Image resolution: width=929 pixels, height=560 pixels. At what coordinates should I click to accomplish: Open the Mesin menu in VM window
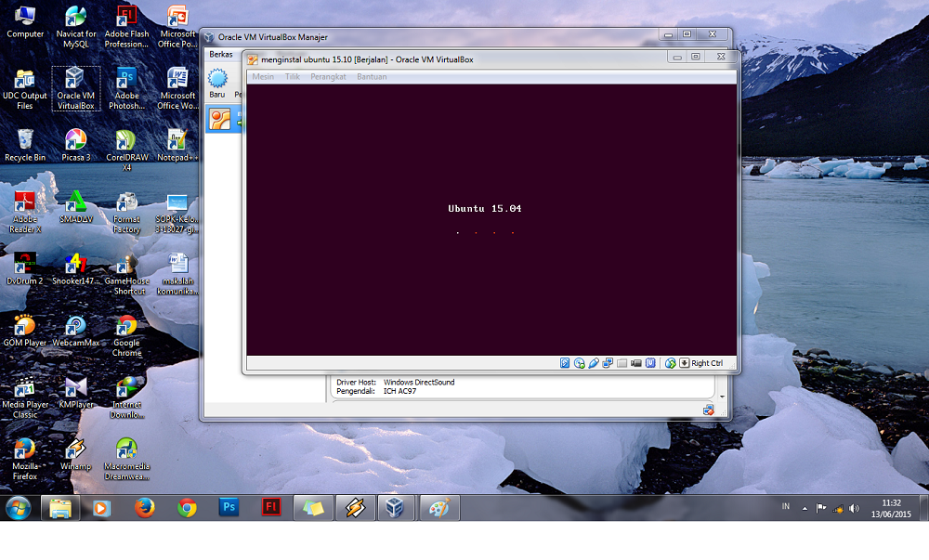point(263,77)
